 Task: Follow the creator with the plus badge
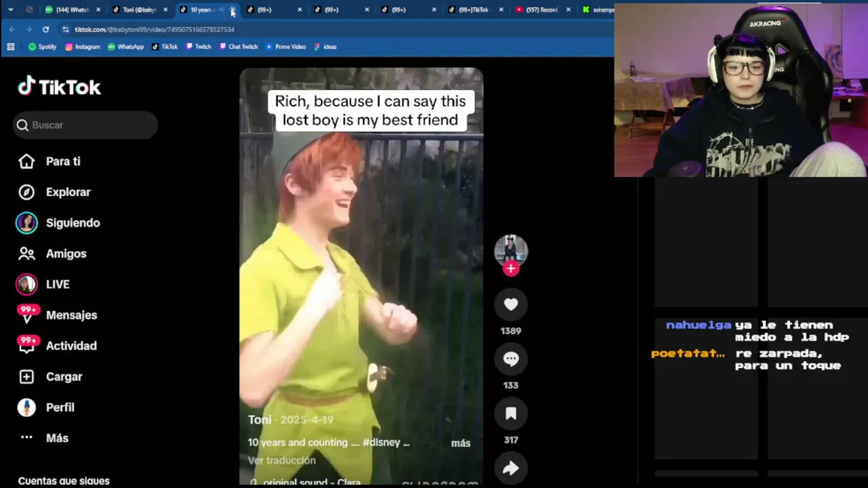click(x=511, y=268)
